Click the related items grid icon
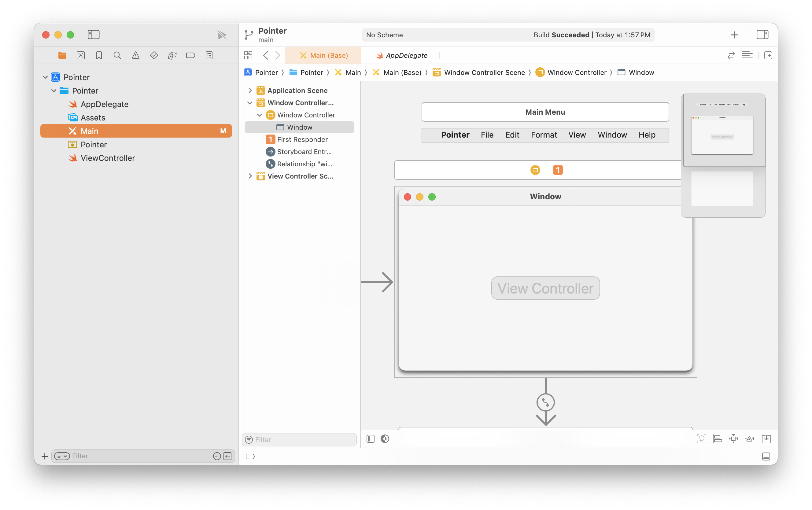 point(248,55)
